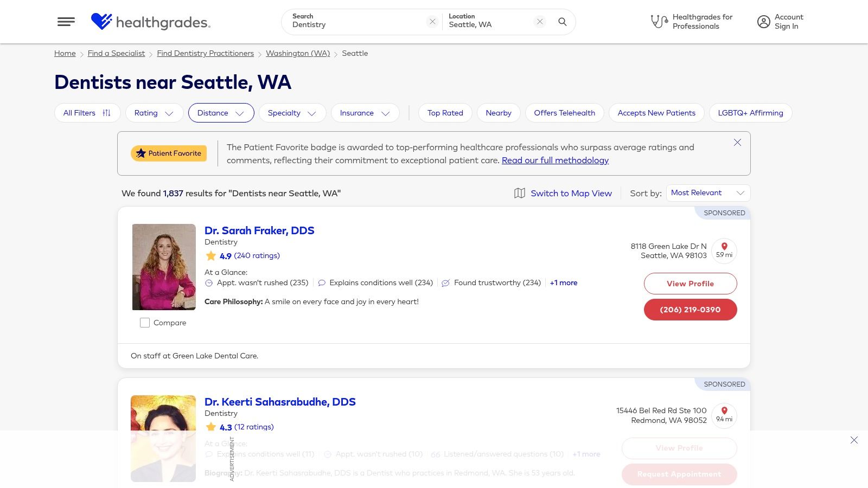Image resolution: width=868 pixels, height=488 pixels.
Task: View Dr. Sarah Fraker's profile
Action: coord(690,283)
